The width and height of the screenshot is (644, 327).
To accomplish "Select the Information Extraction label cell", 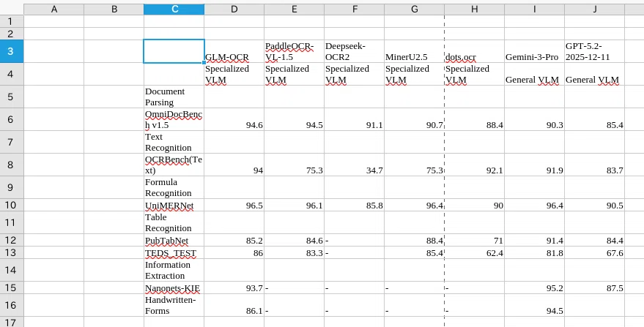I will coord(174,270).
